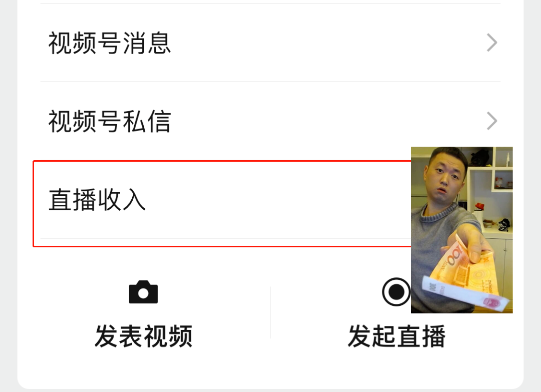Tap the camera icon above 发表视频

tap(143, 292)
